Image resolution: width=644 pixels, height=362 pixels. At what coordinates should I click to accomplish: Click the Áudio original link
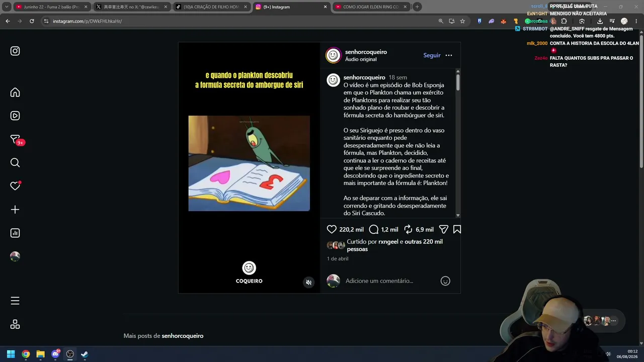[x=361, y=59]
